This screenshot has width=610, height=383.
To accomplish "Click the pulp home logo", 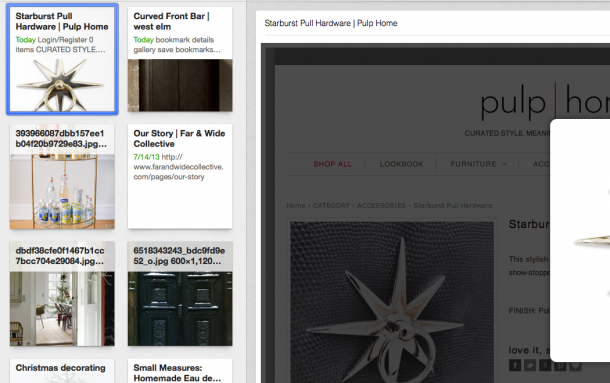I will click(545, 102).
